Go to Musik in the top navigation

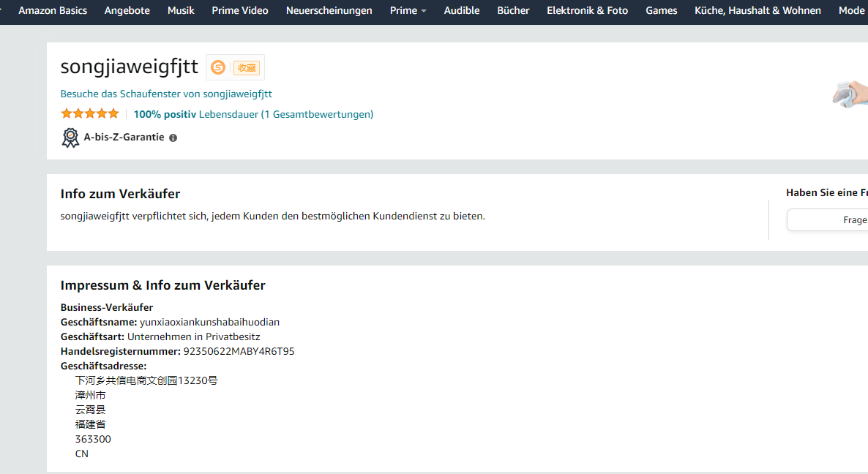(181, 10)
